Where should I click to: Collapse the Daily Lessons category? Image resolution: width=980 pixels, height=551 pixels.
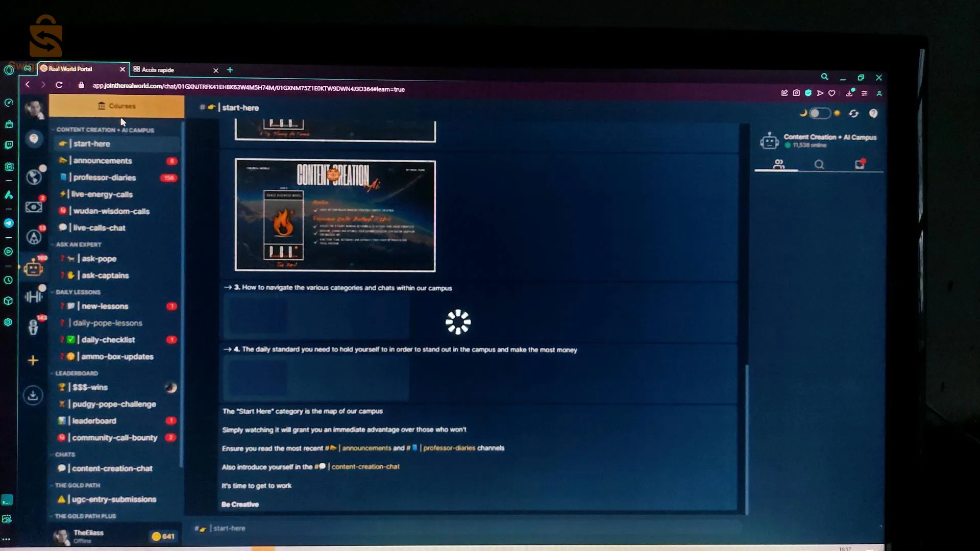click(x=78, y=292)
